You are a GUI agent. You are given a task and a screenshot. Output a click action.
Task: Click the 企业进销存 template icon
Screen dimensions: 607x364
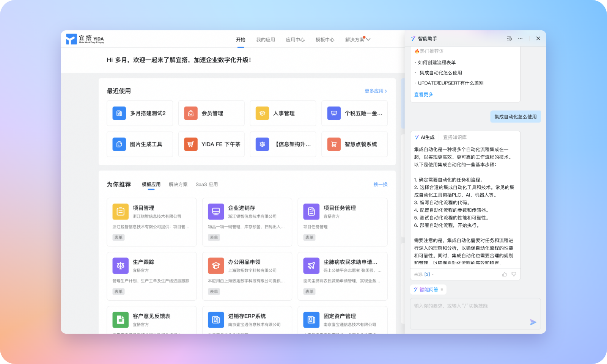tap(216, 212)
